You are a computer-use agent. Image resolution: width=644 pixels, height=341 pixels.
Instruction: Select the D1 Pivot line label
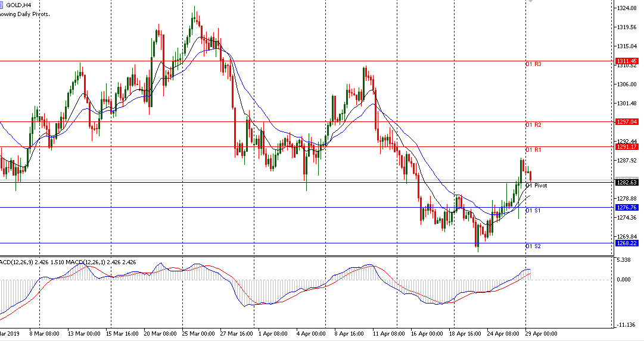[536, 186]
